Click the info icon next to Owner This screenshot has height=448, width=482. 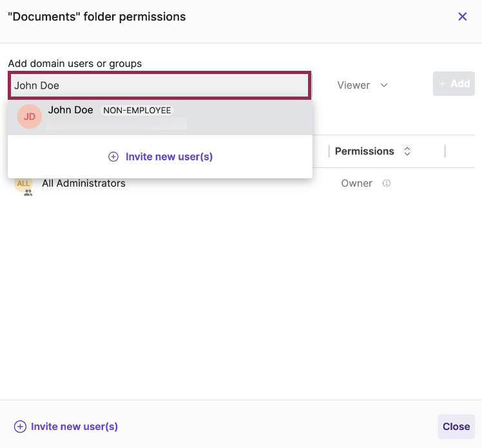(387, 183)
